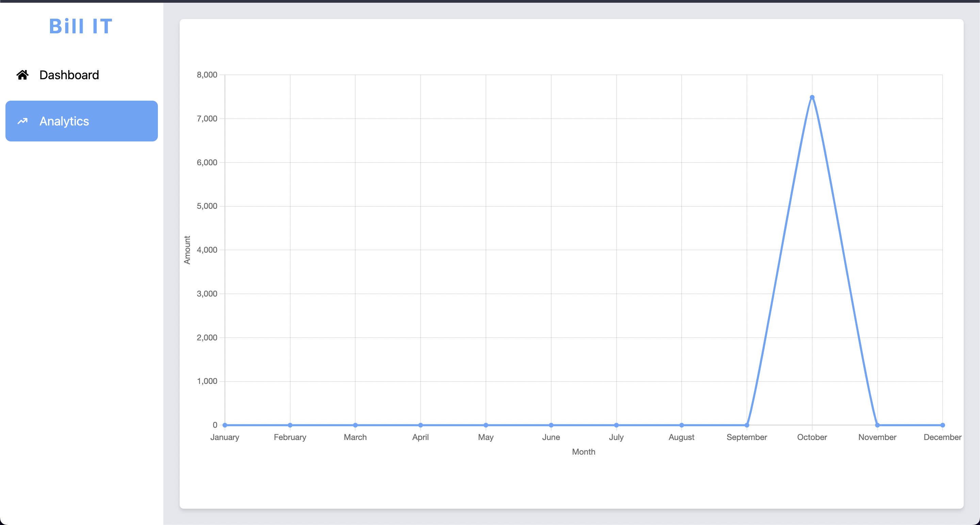Click the October peak data point

click(x=812, y=97)
